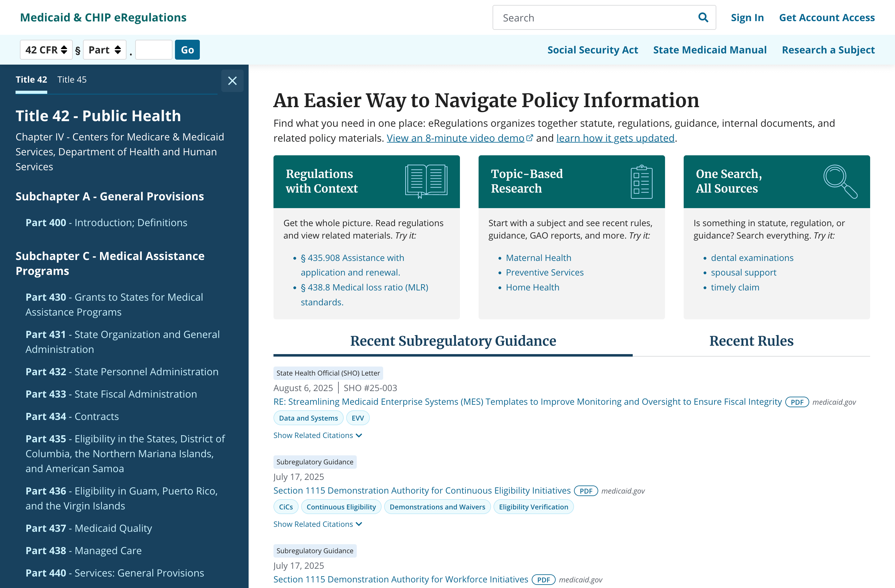Open Preventive Services topic link

pos(544,272)
